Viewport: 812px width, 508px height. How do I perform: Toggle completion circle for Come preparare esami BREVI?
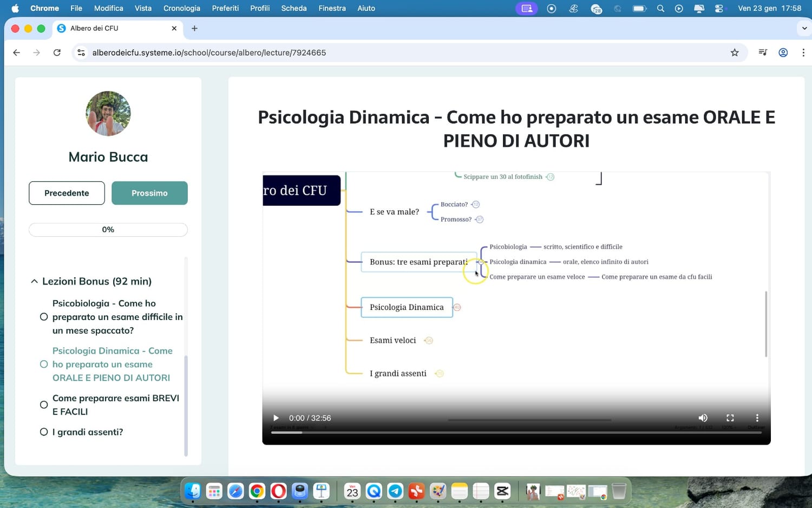click(x=44, y=405)
